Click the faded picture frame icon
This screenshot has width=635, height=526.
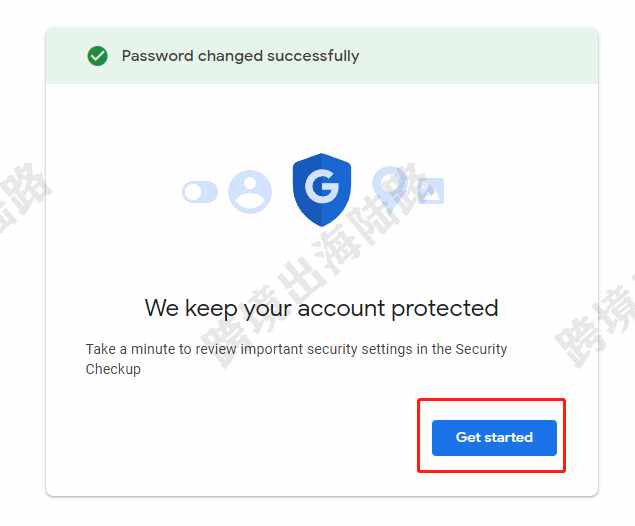point(430,190)
